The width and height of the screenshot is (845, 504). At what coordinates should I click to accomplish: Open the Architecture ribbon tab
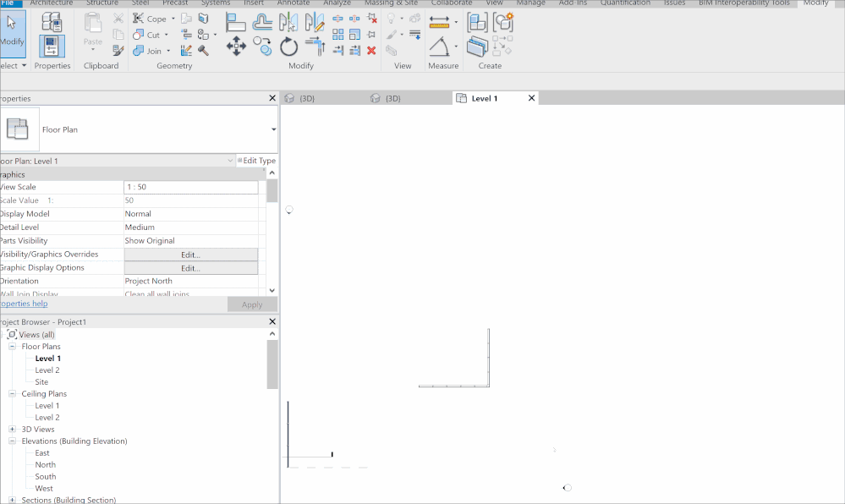pyautogui.click(x=51, y=3)
